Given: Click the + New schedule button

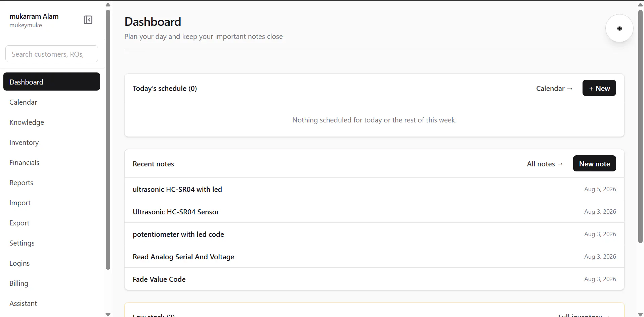Looking at the screenshot, I should [x=599, y=88].
